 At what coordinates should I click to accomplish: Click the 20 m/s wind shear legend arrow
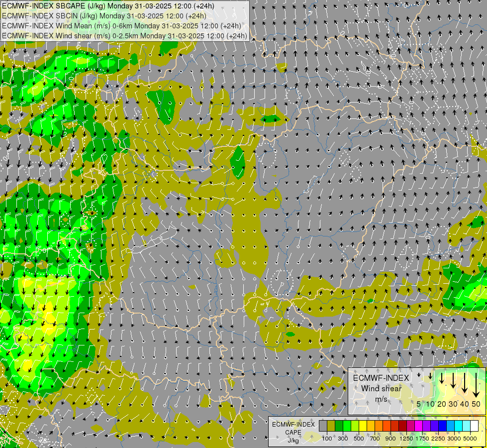tap(442, 378)
